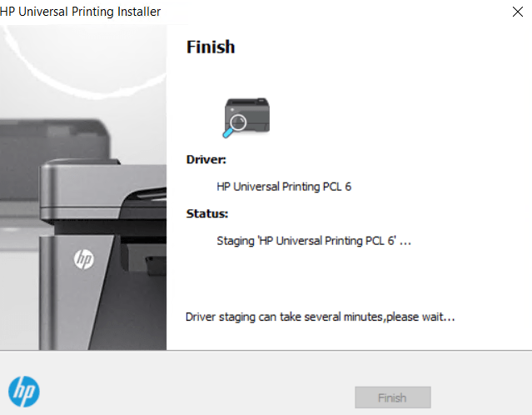Image resolution: width=532 pixels, height=415 pixels.
Task: Click the white HP badge on printer image
Action: pos(83,259)
